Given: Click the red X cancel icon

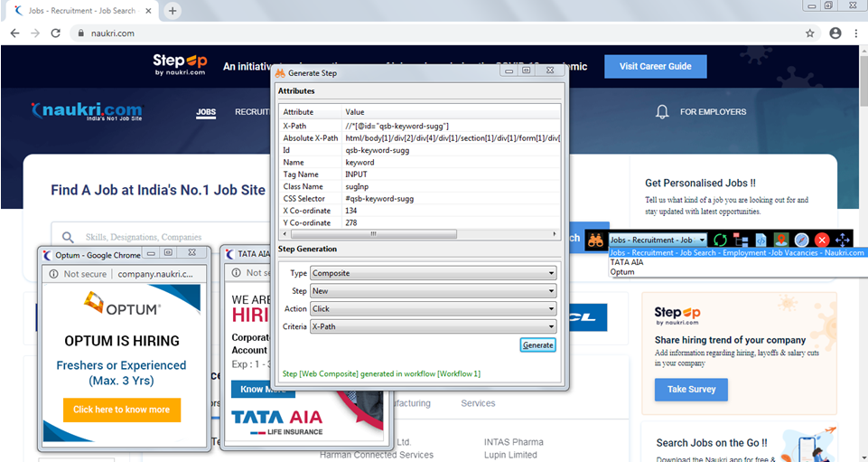Looking at the screenshot, I should [822, 240].
